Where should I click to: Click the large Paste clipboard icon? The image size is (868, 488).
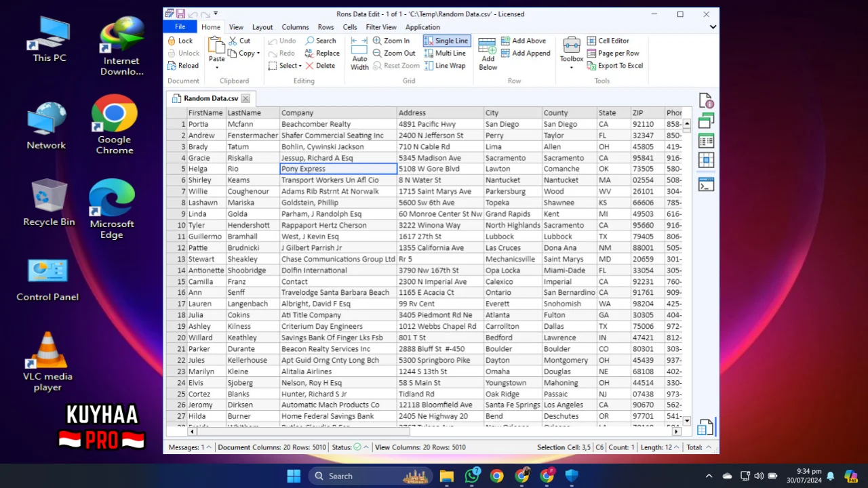216,45
